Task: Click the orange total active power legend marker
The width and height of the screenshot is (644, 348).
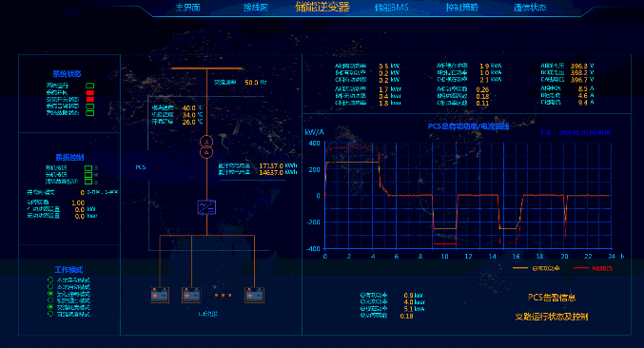Action: [520, 268]
